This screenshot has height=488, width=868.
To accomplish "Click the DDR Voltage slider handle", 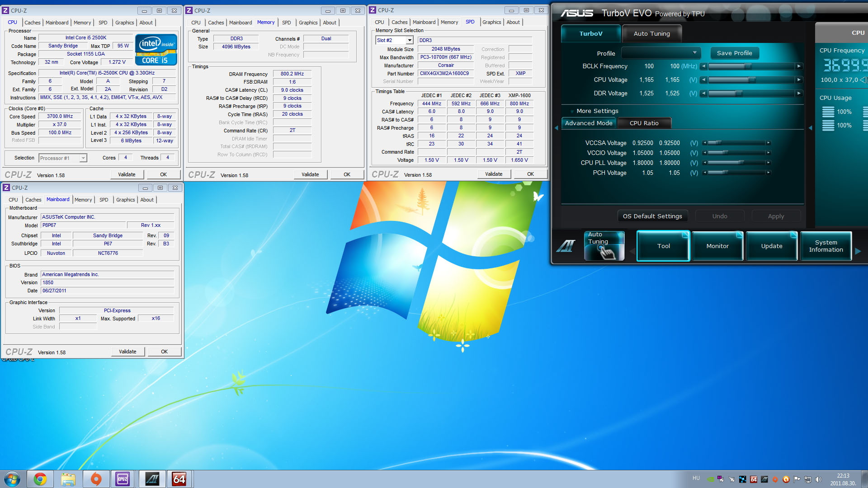I will click(x=739, y=94).
